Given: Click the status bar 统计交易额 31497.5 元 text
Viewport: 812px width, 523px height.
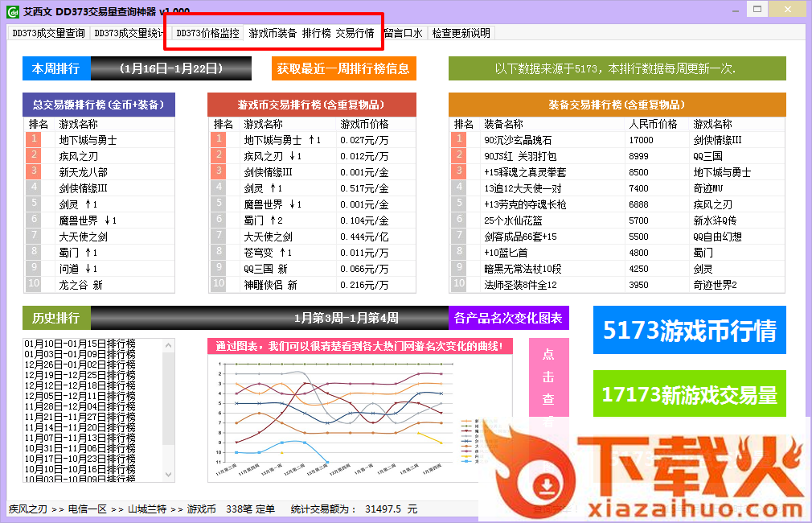Looking at the screenshot, I should [x=354, y=509].
